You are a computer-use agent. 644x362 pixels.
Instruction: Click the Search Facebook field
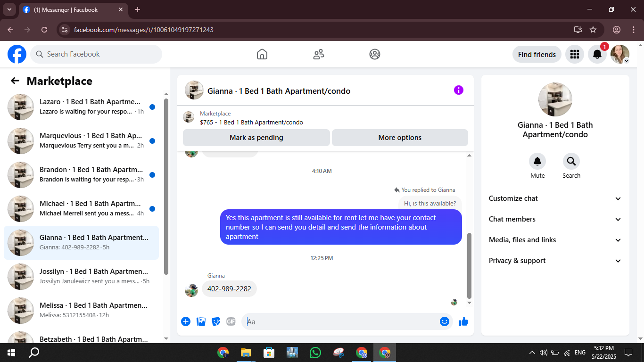[x=96, y=54]
